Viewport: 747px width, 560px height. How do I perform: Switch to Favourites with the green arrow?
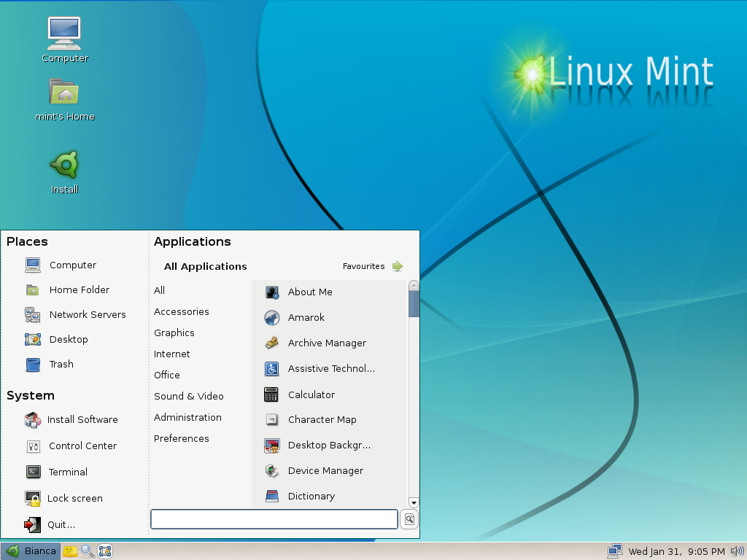[373, 266]
